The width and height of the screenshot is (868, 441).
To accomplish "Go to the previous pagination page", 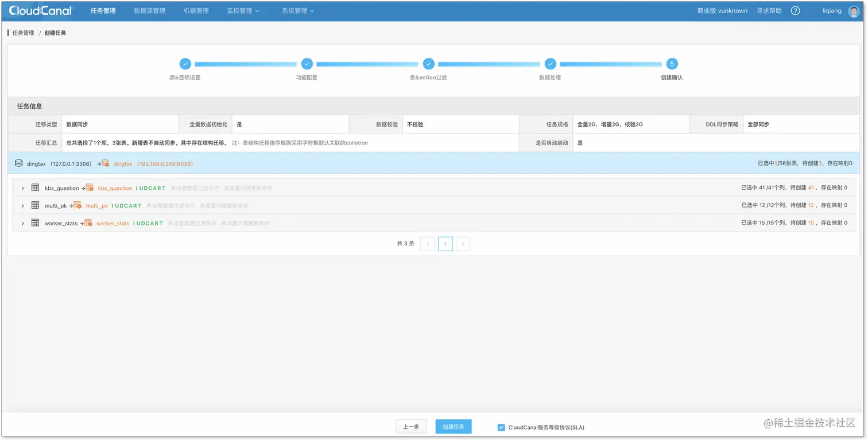I will click(427, 244).
